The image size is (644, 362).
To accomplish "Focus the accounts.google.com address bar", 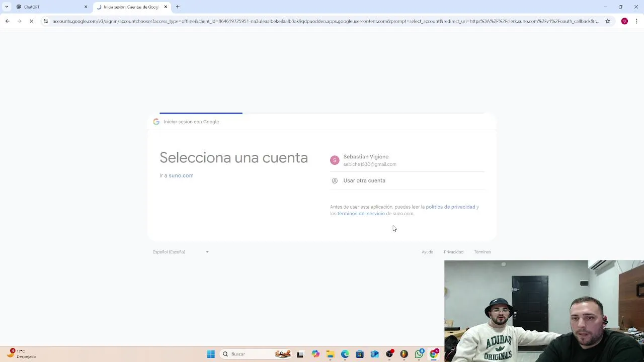I will tap(326, 21).
